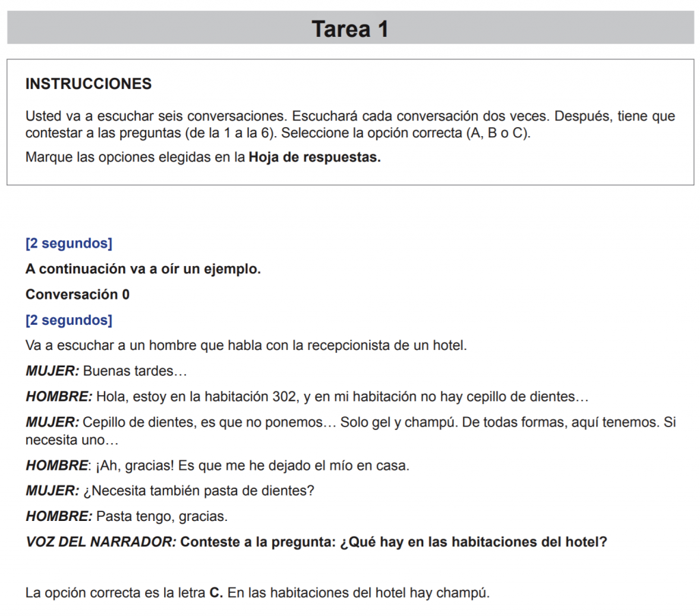Click 'Marque las opciones elegidas en la'
Screen dimensions: 700x616
pos(135,157)
